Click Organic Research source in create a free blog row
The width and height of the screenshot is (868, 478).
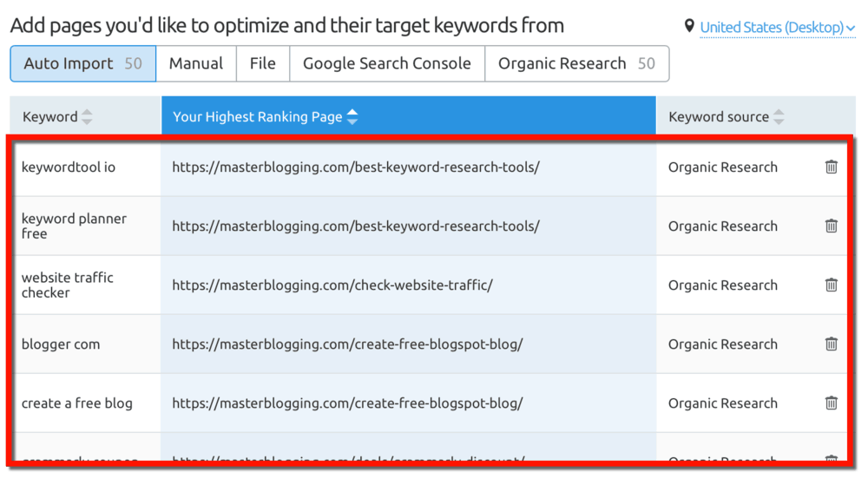coord(722,403)
